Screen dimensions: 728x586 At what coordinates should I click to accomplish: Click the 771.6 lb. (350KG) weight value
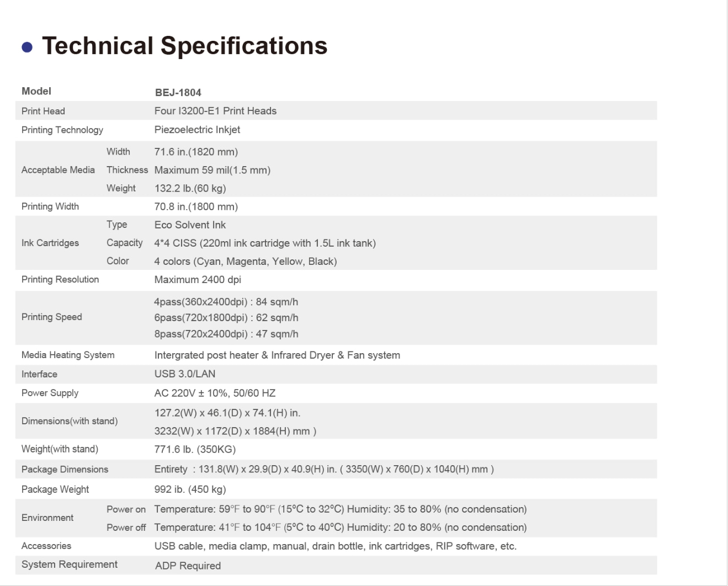tap(195, 449)
